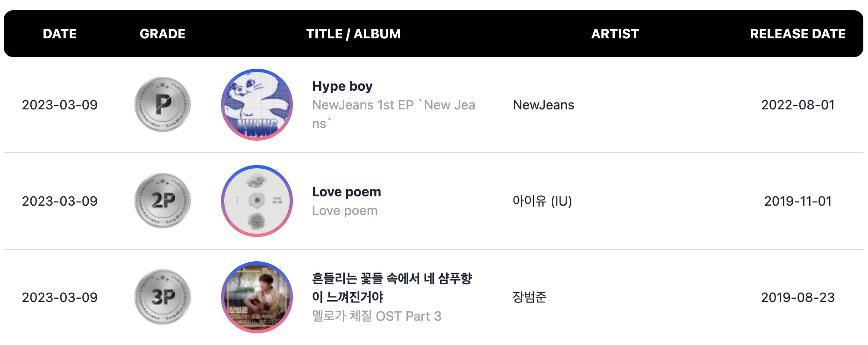This screenshot has height=345, width=868.
Task: Click the 장범준 artist name
Action: tap(529, 297)
